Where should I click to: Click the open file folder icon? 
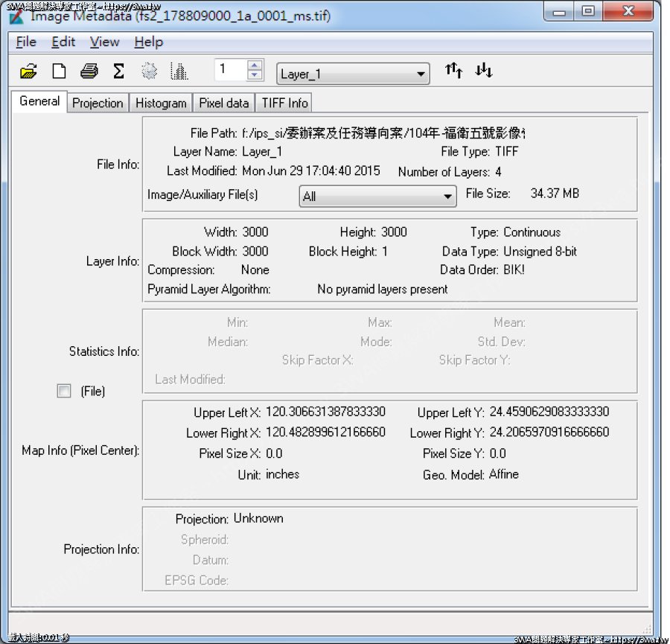pos(28,71)
